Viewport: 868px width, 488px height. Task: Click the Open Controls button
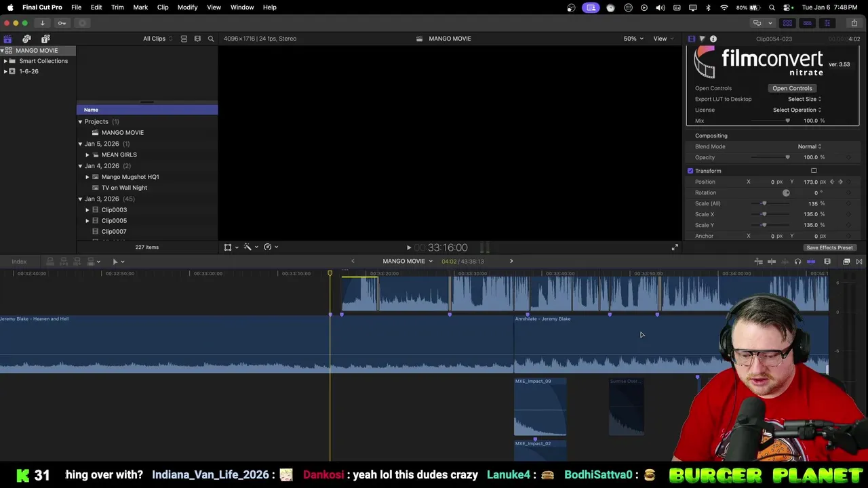[x=792, y=88]
